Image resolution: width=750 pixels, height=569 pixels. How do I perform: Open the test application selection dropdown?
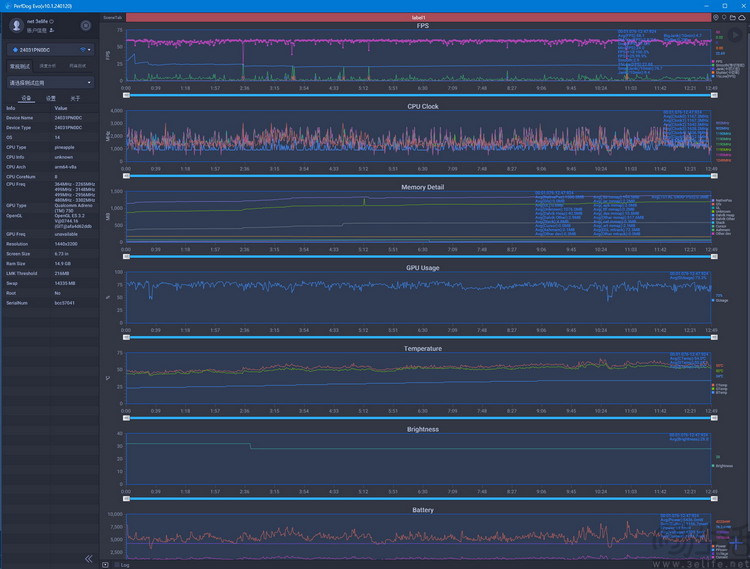tap(50, 83)
